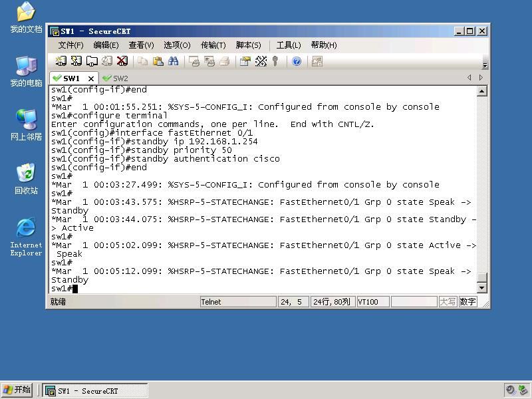Click the Quick Connect lightning icon
Viewport: 532px width, 399px height.
point(76,61)
